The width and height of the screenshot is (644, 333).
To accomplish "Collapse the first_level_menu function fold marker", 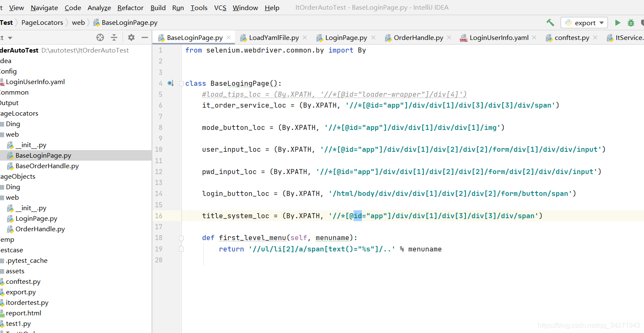I will tap(181, 238).
